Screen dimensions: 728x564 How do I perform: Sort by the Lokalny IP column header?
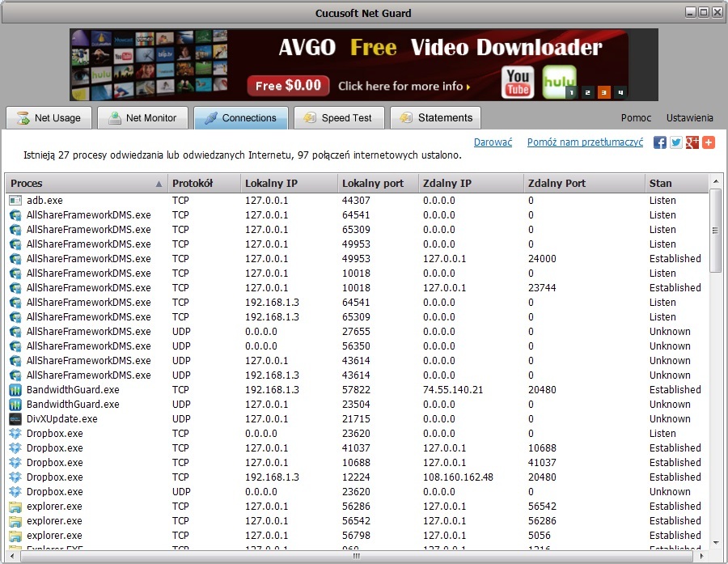coord(289,184)
